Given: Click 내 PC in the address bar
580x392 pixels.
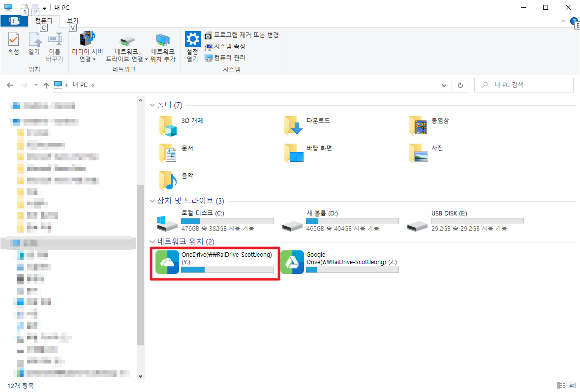Looking at the screenshot, I should 80,85.
